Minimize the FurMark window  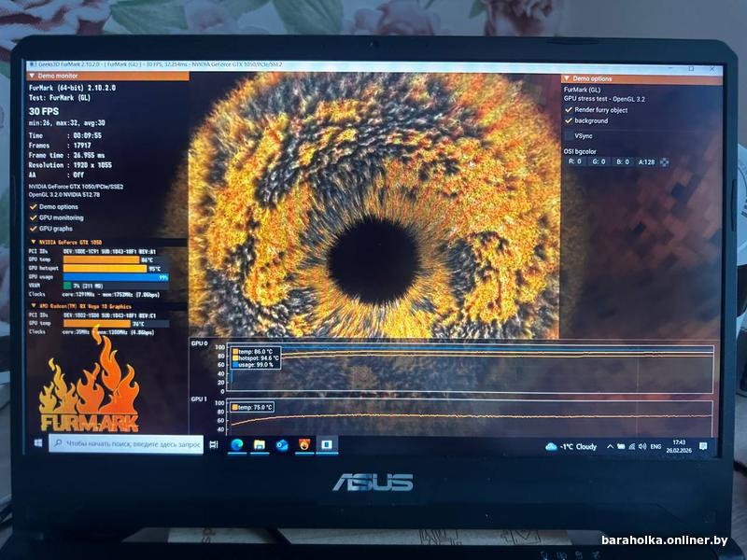pos(671,69)
